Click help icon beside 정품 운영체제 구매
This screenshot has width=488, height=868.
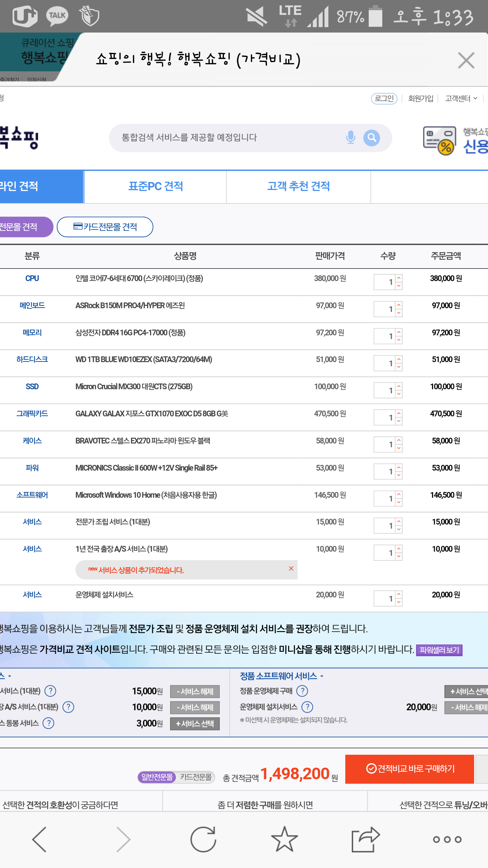click(x=302, y=691)
